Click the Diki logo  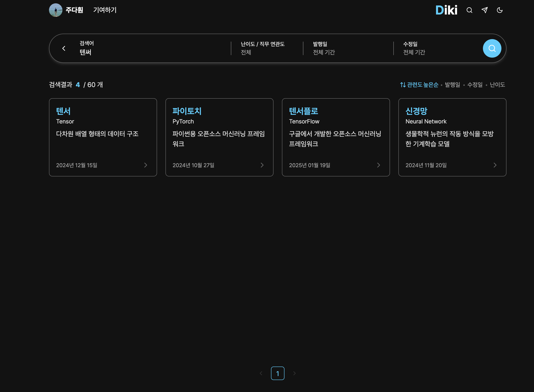tap(447, 10)
